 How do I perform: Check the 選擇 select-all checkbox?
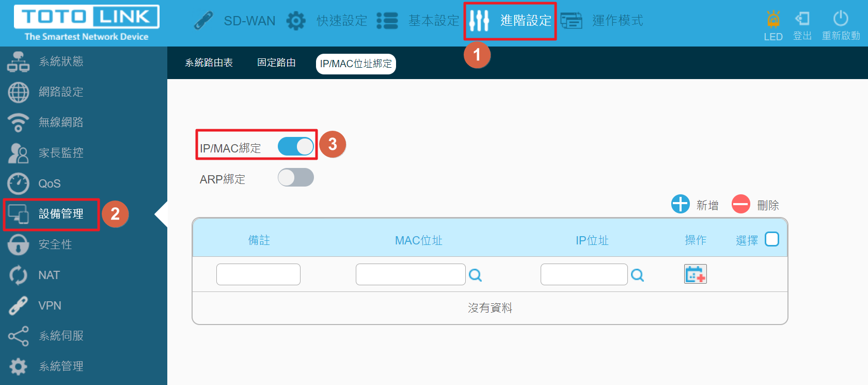(x=772, y=239)
